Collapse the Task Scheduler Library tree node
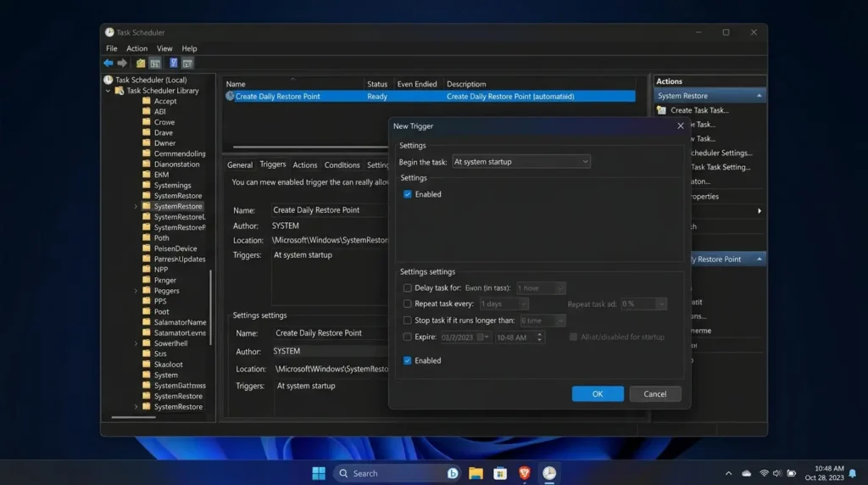Image resolution: width=868 pixels, height=485 pixels. pyautogui.click(x=108, y=91)
